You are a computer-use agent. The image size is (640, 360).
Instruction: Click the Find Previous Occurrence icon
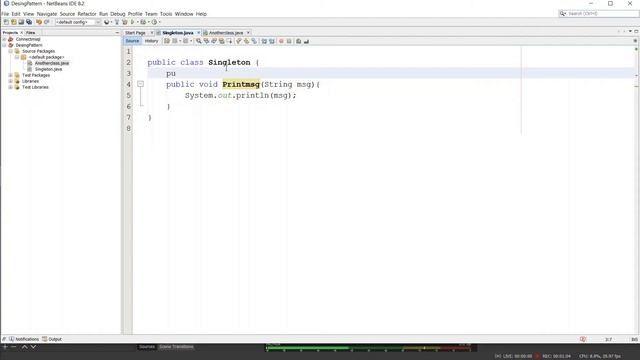pyautogui.click(x=206, y=41)
